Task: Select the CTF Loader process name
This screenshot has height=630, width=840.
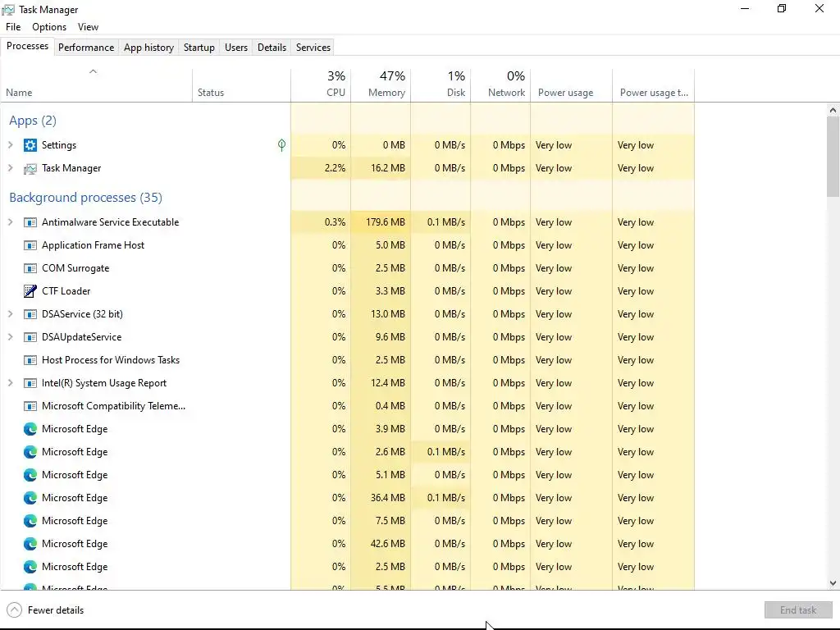Action: (x=66, y=291)
